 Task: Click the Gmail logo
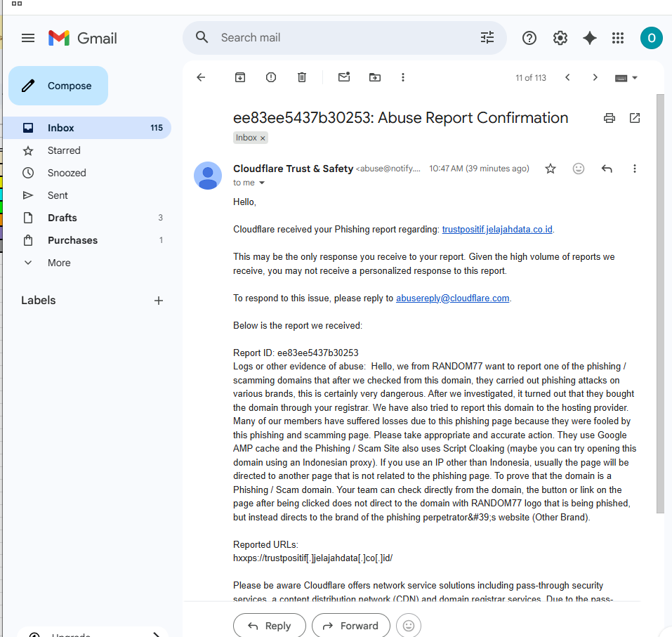tap(82, 38)
